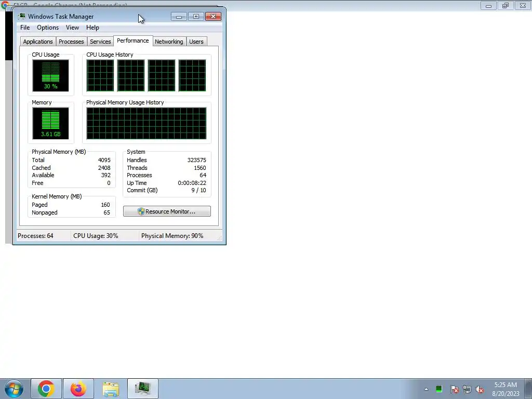This screenshot has height=399, width=532.
Task: Click the Free memory value 0
Action: (109, 183)
